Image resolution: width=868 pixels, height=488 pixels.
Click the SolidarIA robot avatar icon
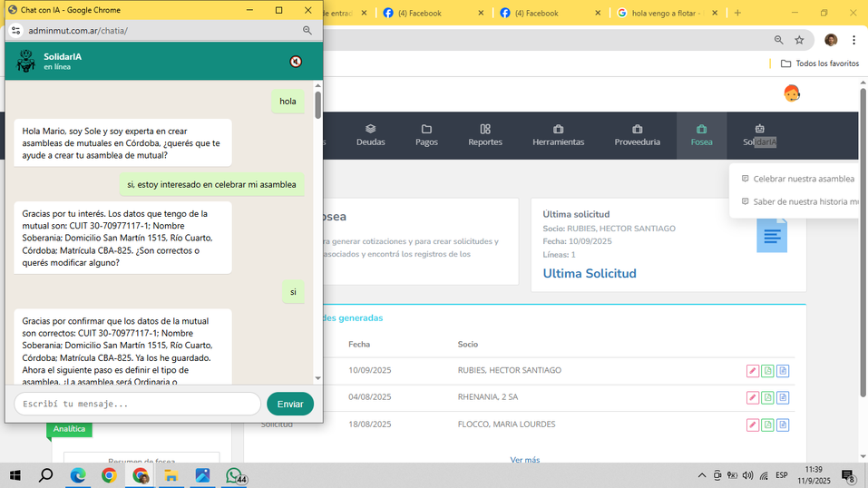click(25, 61)
